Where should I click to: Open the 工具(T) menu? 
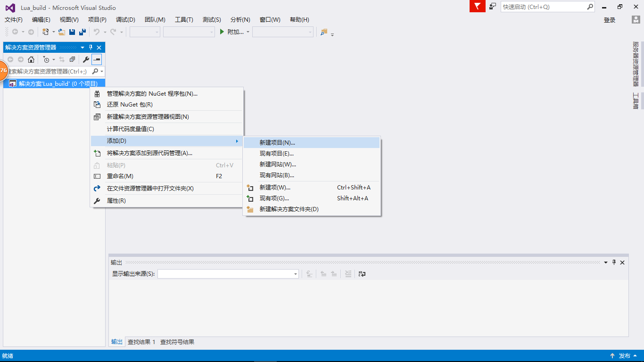pos(184,20)
